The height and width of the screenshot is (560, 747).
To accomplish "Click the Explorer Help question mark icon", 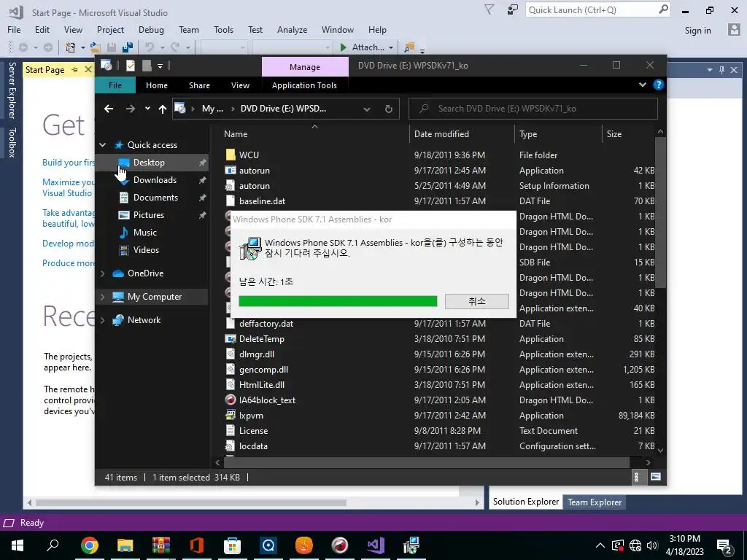I will click(659, 85).
